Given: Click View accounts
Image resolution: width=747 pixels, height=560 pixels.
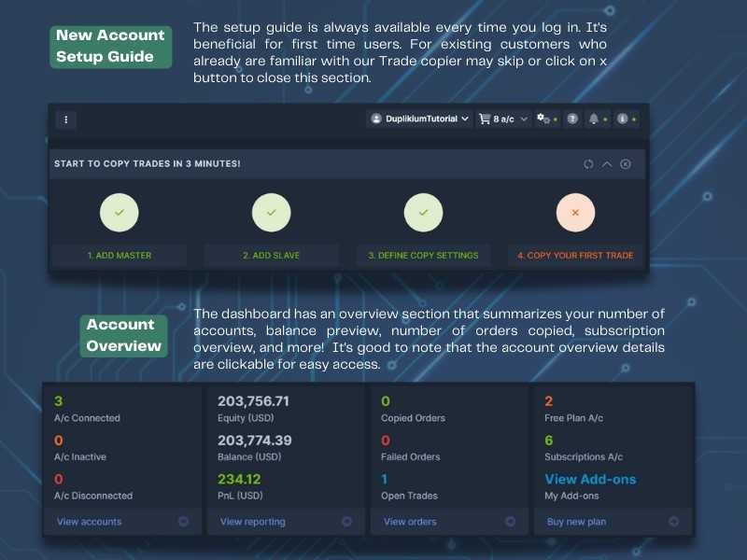Looking at the screenshot, I should (90, 522).
